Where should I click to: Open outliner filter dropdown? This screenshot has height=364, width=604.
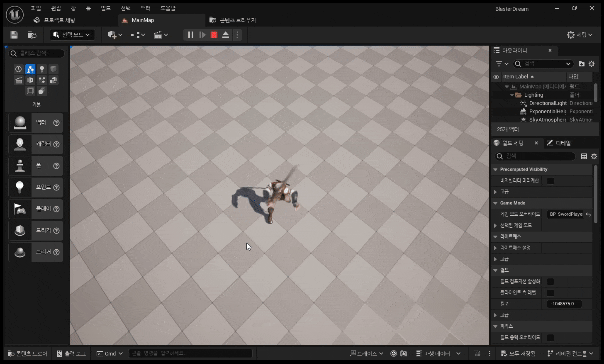click(x=502, y=64)
